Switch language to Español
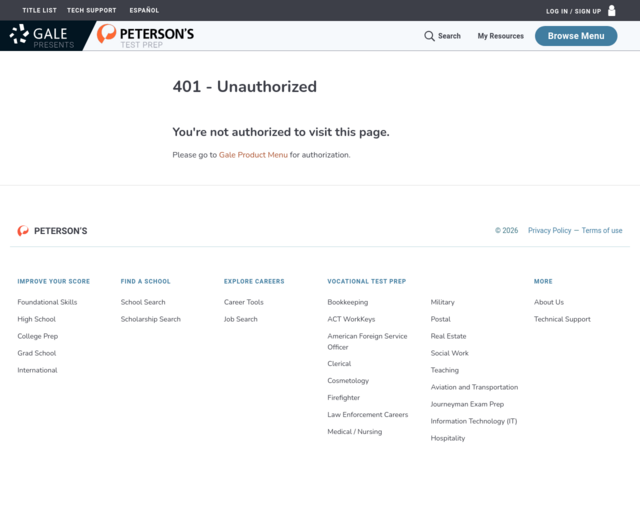 (144, 10)
